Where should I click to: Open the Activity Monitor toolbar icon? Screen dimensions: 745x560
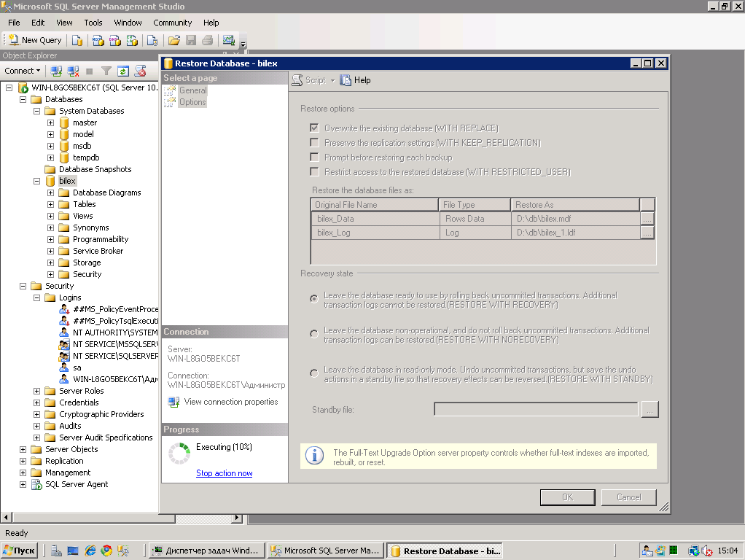[x=229, y=40]
